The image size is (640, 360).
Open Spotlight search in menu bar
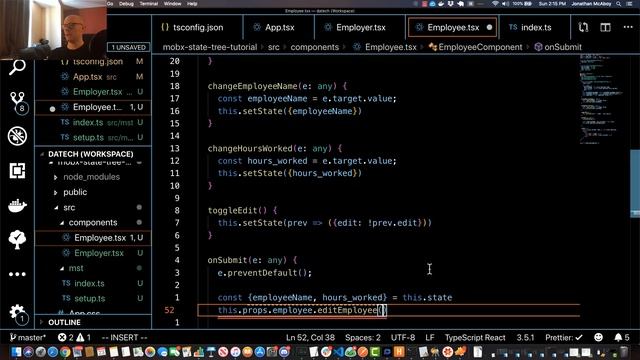tap(619, 4)
